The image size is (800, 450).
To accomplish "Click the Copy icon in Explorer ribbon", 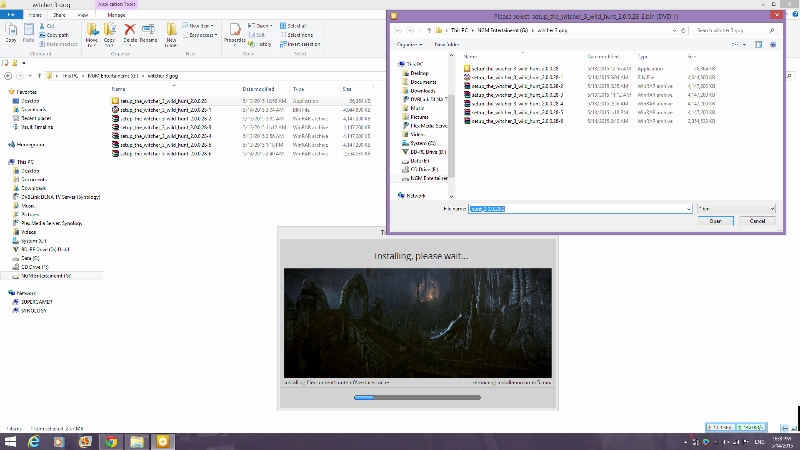I will (x=11, y=33).
